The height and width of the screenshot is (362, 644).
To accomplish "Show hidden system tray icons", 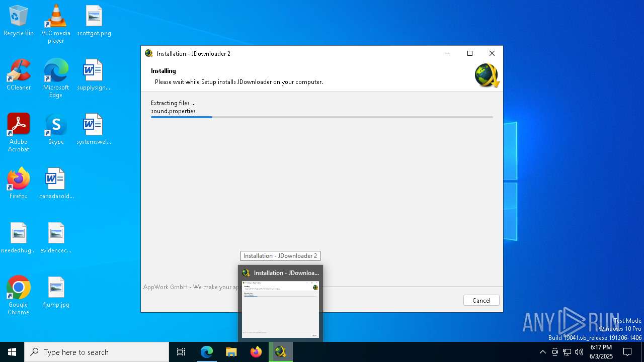I will (542, 352).
